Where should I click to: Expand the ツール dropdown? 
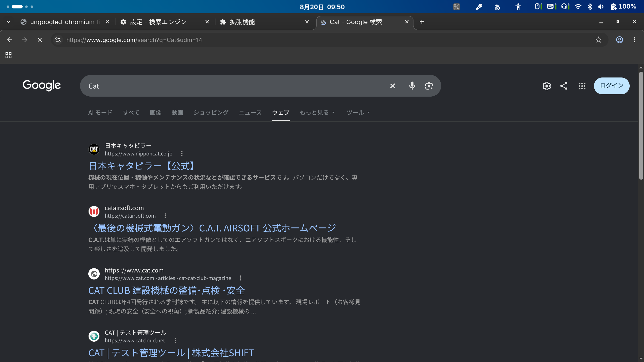point(358,112)
